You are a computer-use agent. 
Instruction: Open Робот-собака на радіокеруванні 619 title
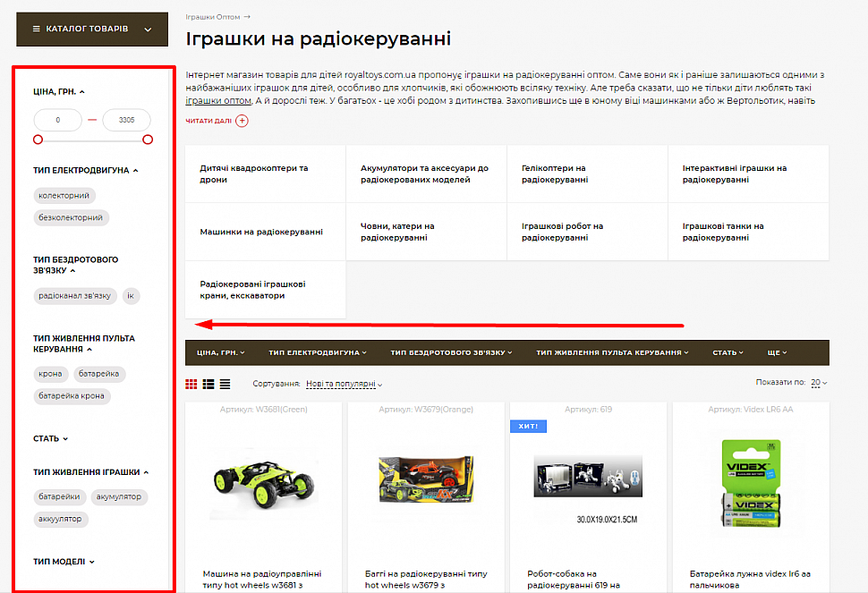click(574, 580)
